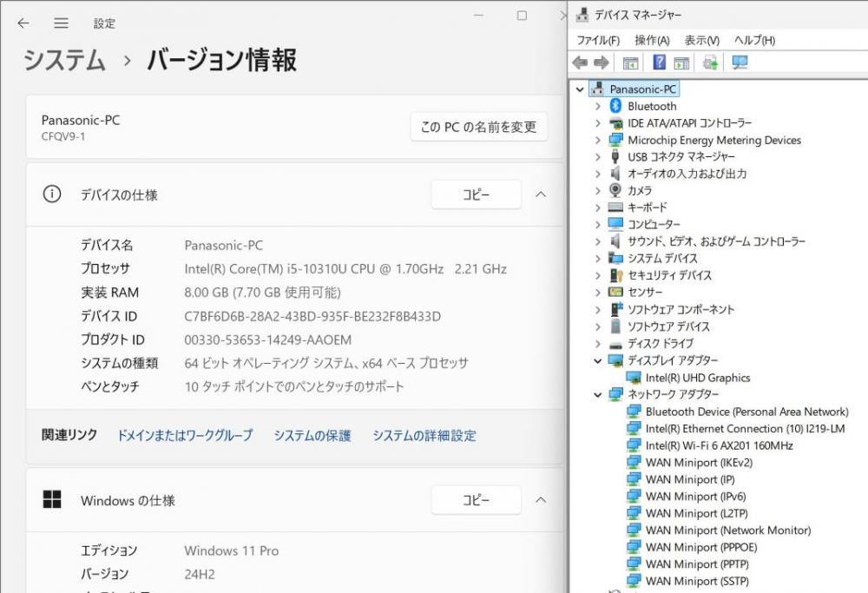Select Bluetooth Device (Personal Area Network)
The height and width of the screenshot is (593, 868).
[746, 412]
